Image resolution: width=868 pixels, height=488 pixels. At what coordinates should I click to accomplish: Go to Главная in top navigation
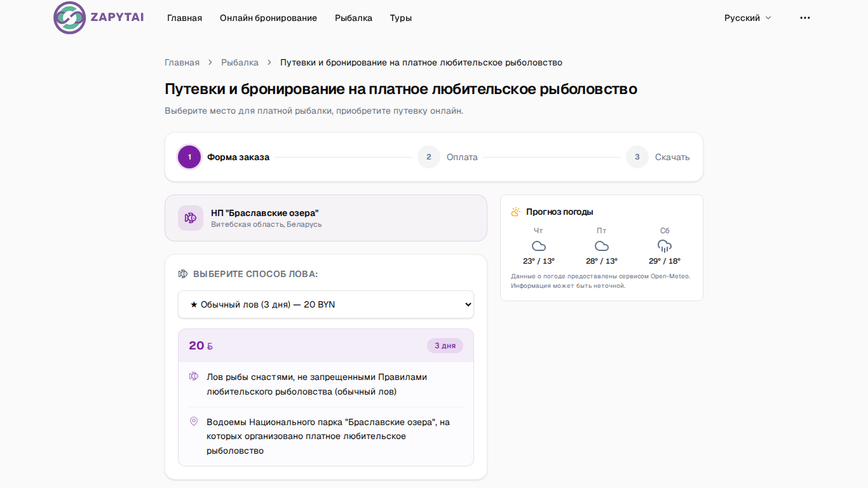pos(184,18)
